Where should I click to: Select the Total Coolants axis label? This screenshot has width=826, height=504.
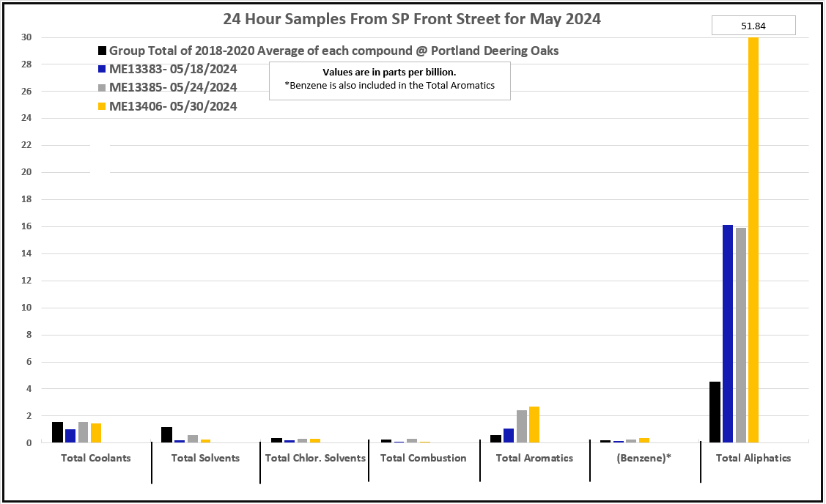coord(95,458)
